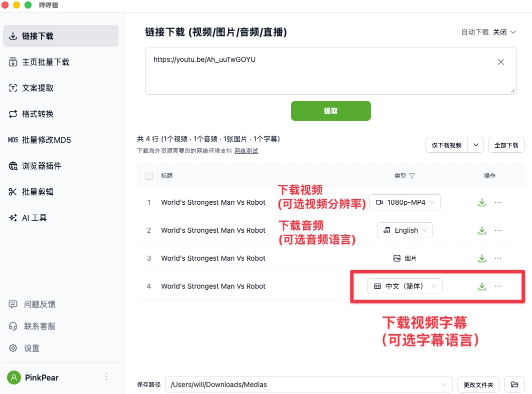
Task: Click download icon for the 1080p-MP4 video row
Action: (482, 202)
